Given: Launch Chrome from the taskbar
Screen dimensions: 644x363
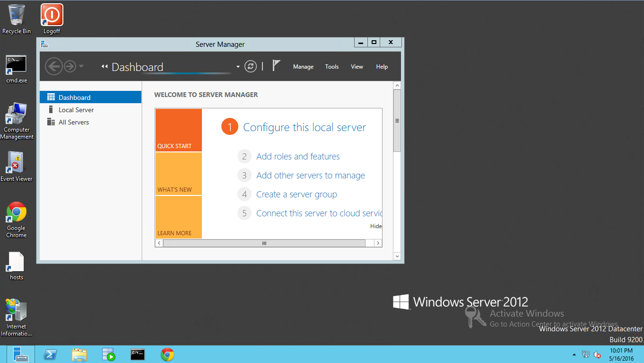Looking at the screenshot, I should click(167, 354).
